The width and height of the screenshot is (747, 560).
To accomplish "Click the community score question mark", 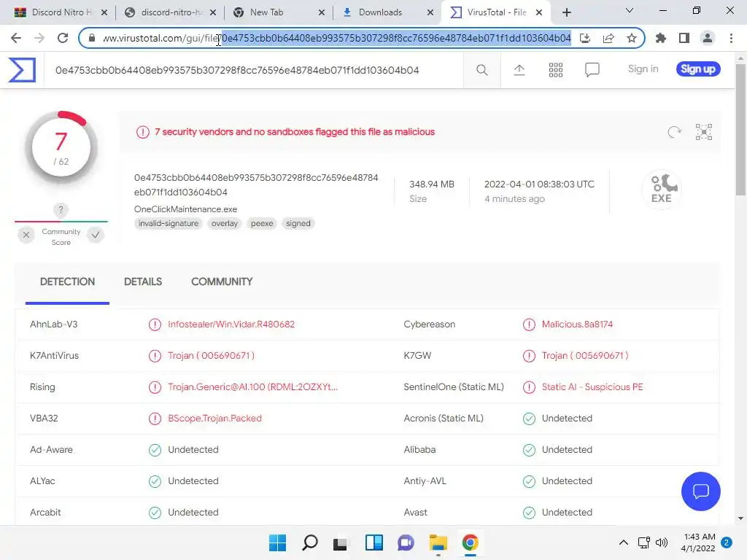I will click(61, 210).
